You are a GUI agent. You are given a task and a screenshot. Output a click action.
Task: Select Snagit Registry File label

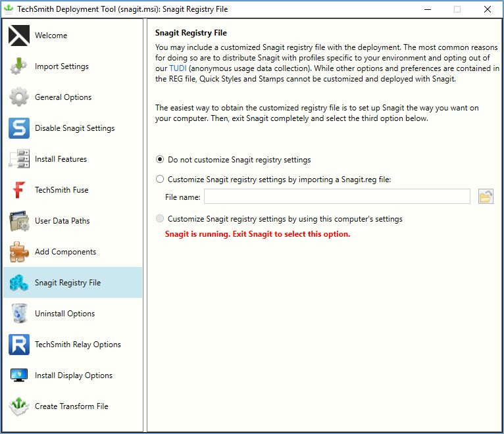pos(68,282)
